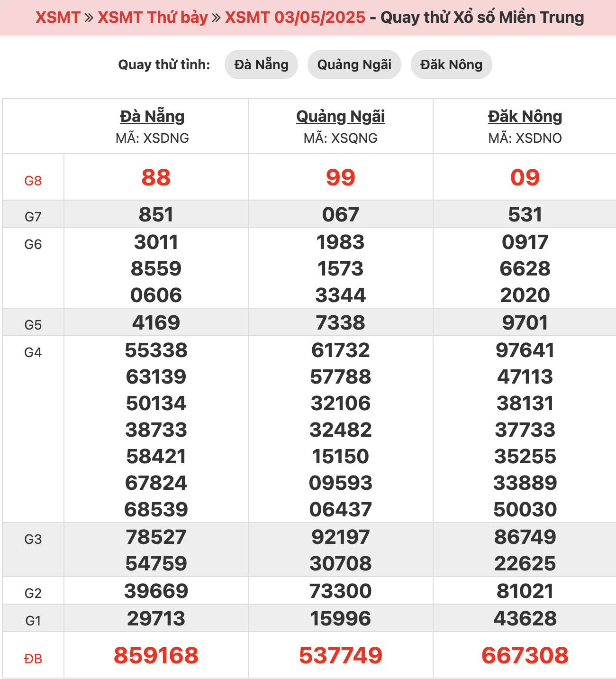Click G4 number 55338

point(156,350)
